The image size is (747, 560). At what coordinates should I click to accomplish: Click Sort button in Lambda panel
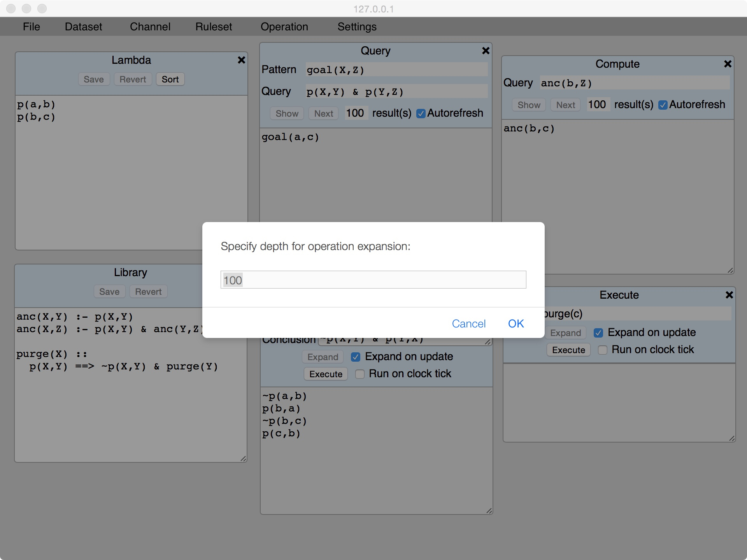click(x=170, y=79)
